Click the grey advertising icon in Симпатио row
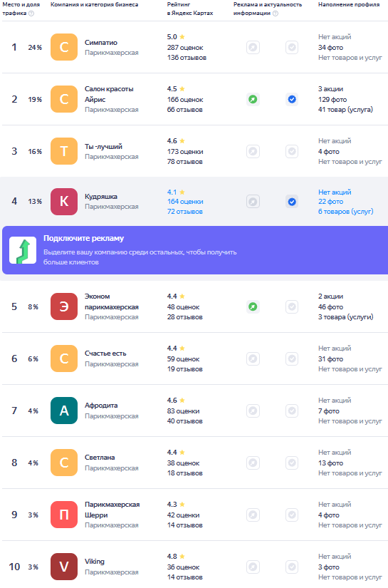Screen dimensions: 388x588 point(253,48)
